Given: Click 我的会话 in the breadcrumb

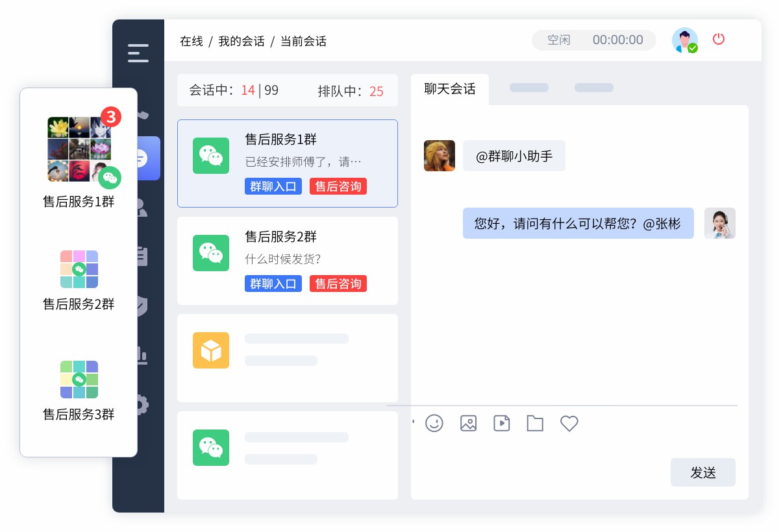Looking at the screenshot, I should coord(242,42).
